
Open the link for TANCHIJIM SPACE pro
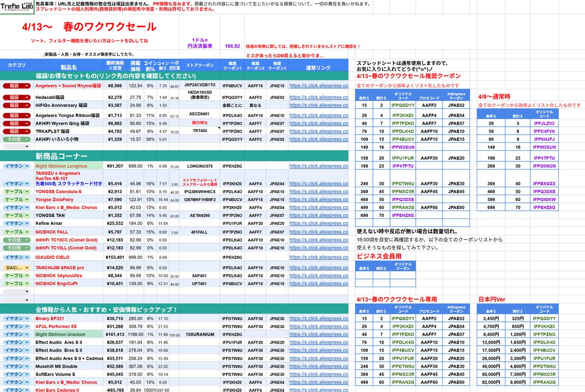318,268
